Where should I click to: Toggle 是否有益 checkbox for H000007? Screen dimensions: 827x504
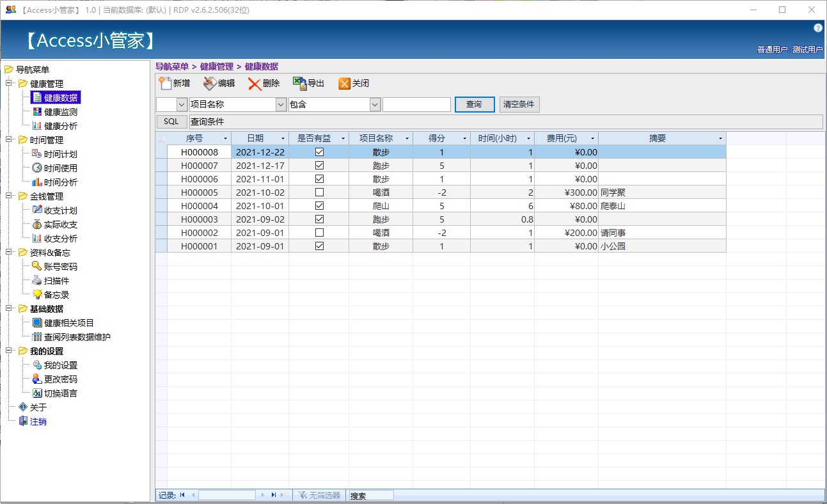(319, 166)
